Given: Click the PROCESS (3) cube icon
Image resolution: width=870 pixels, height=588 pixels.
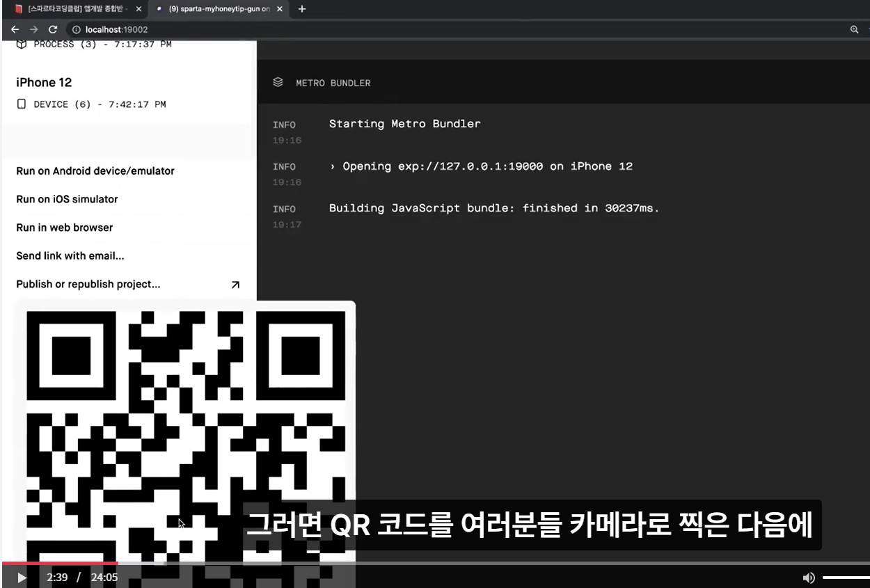Looking at the screenshot, I should [x=22, y=45].
